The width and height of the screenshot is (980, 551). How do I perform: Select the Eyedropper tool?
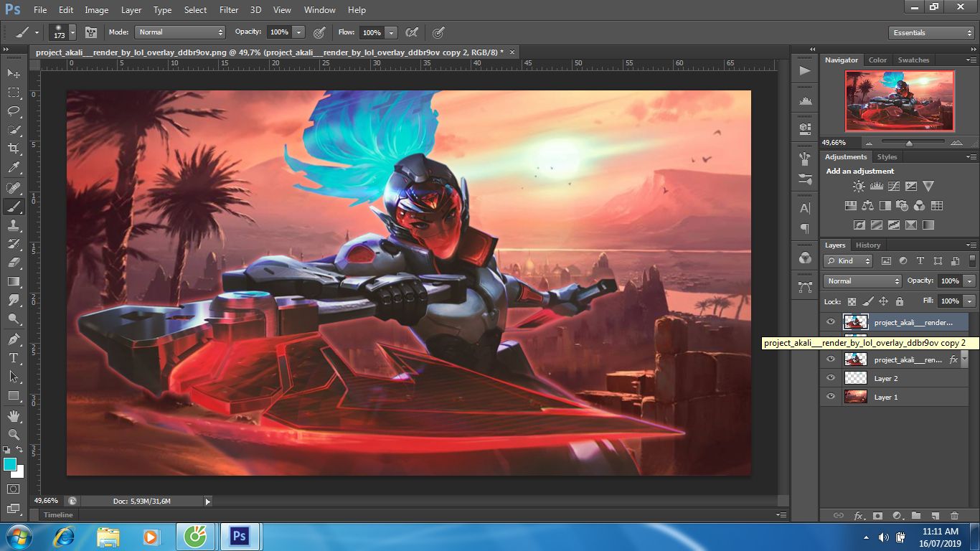point(14,168)
